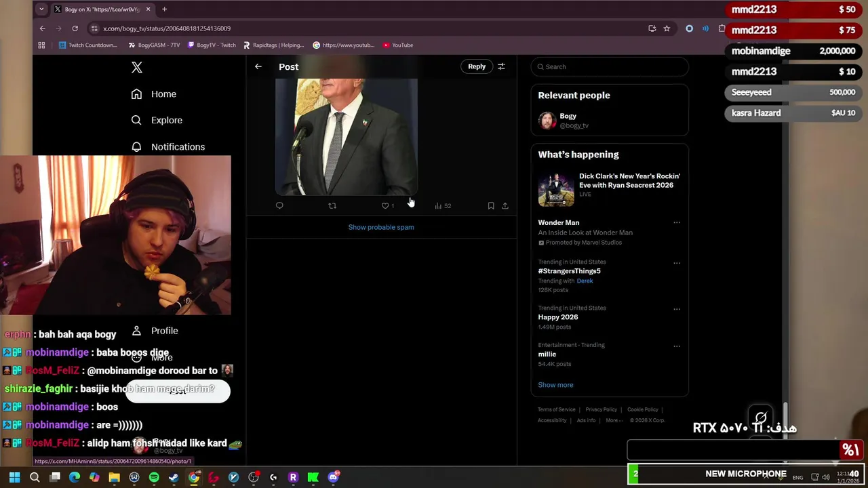Open more options for Wonder Man trend
Viewport: 868px width, 488px height.
[677, 223]
